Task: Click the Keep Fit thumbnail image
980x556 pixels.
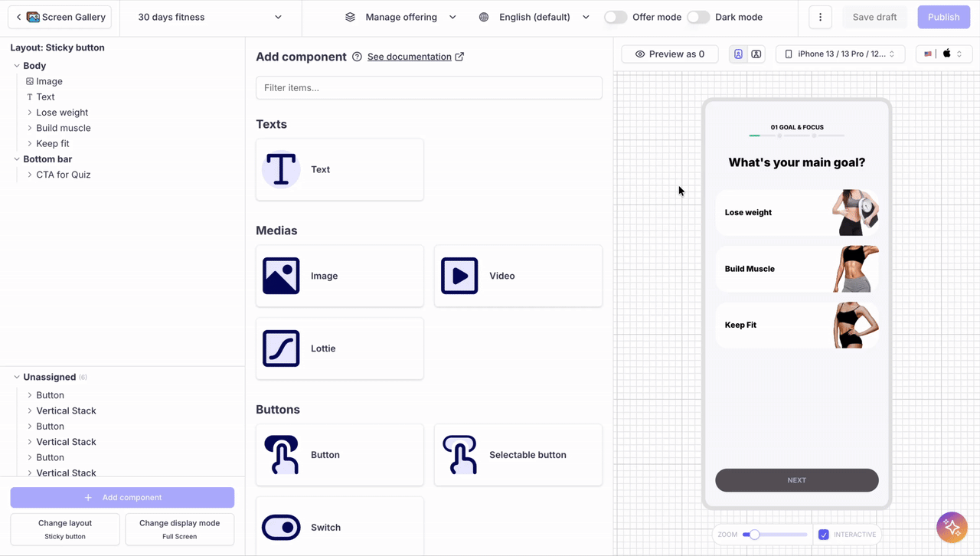Action: [x=855, y=325]
